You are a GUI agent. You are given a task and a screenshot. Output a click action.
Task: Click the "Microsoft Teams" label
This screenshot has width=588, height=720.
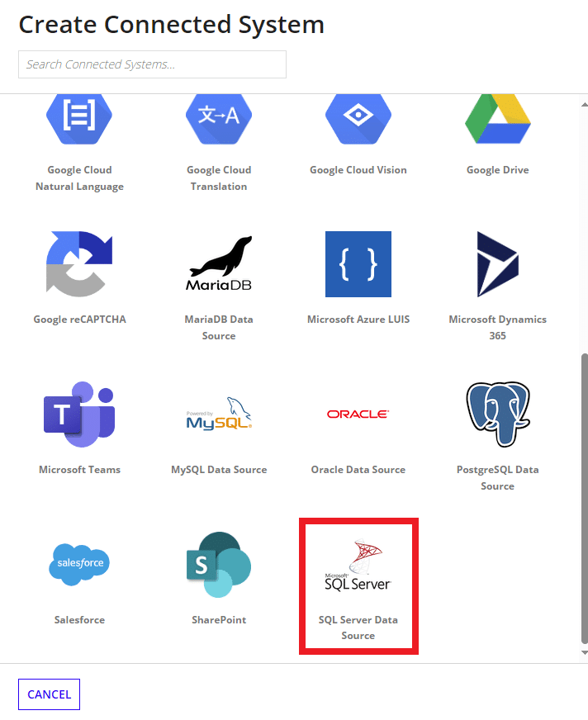pos(79,469)
